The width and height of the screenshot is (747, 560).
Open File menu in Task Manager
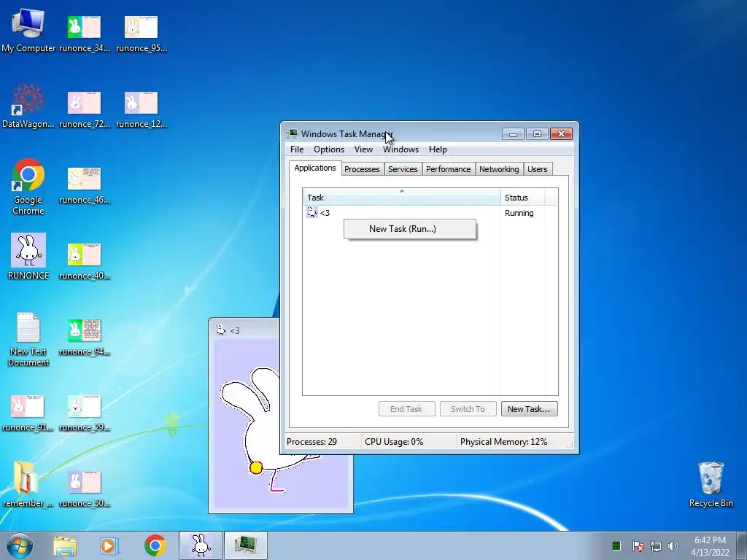(297, 149)
